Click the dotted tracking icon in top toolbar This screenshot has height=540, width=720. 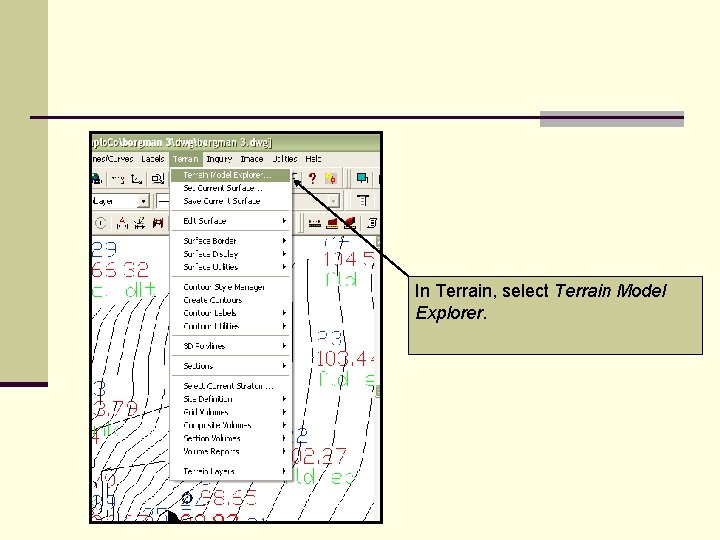coord(118,179)
